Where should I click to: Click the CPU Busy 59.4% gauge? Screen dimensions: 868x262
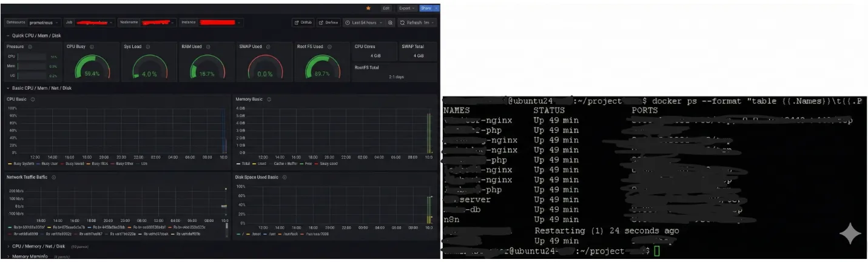92,67
